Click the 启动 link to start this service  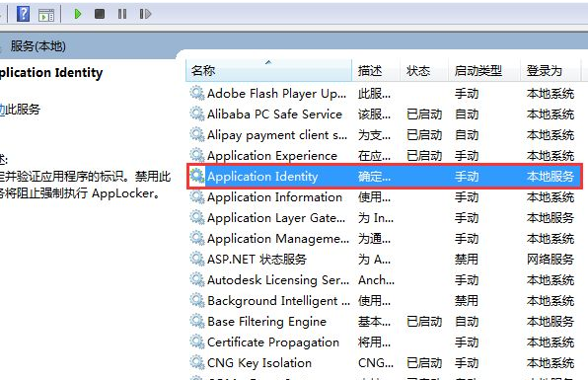2,110
